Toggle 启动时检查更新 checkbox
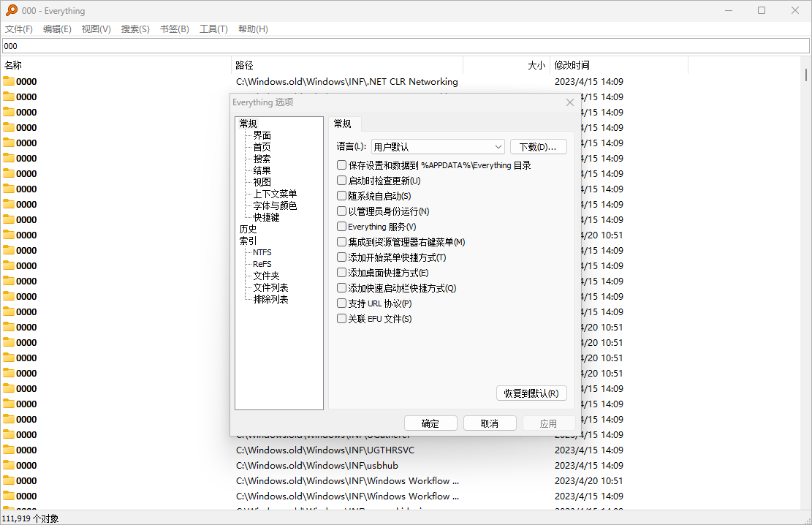 [x=341, y=181]
